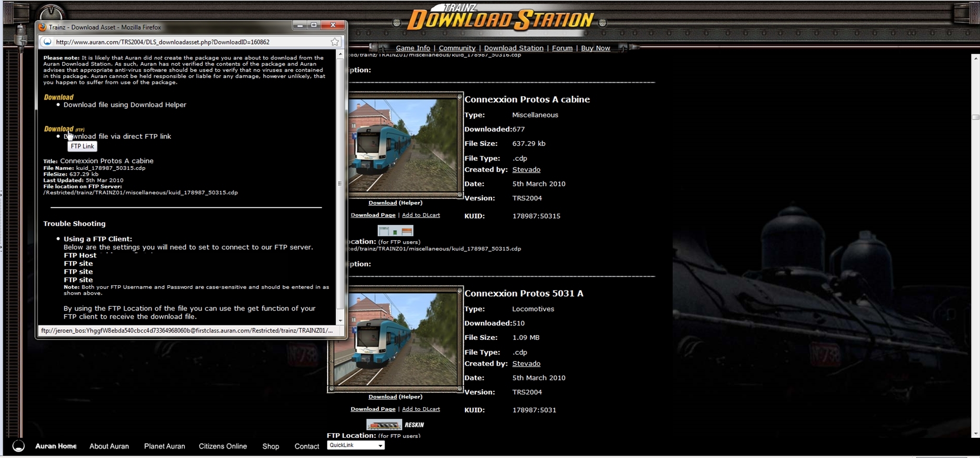Open the Community menu item
Viewport: 980px width, 458px height.
pyautogui.click(x=457, y=48)
